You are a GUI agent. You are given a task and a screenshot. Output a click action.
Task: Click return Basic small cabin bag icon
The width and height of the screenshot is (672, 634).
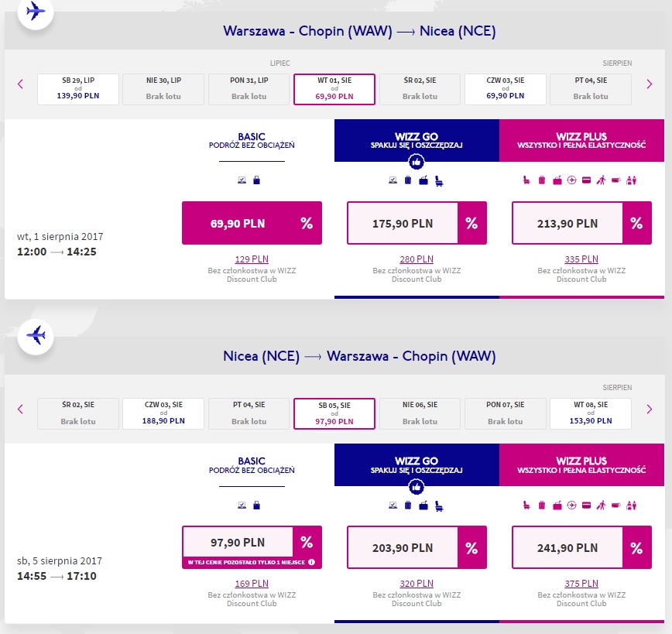coord(256,505)
